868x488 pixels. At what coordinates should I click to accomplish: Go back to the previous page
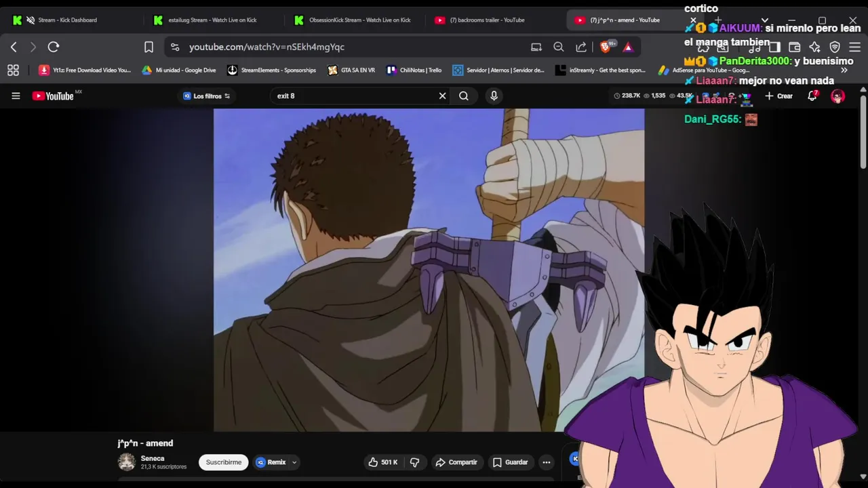tap(14, 47)
